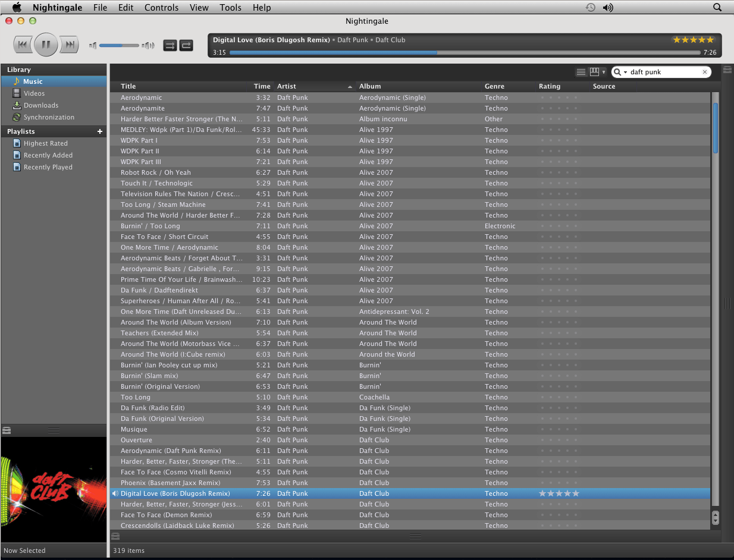734x560 pixels.
Task: Mute using the low-volume speaker icon
Action: [x=93, y=45]
